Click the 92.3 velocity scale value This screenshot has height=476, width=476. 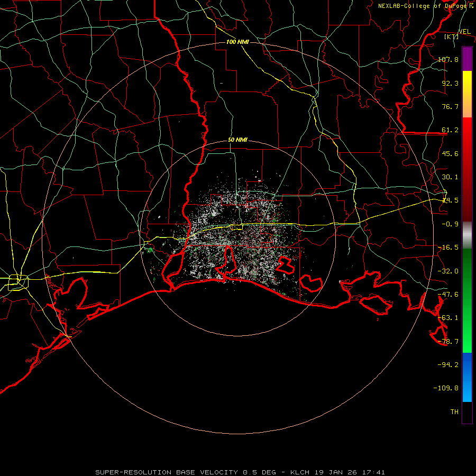pyautogui.click(x=450, y=83)
